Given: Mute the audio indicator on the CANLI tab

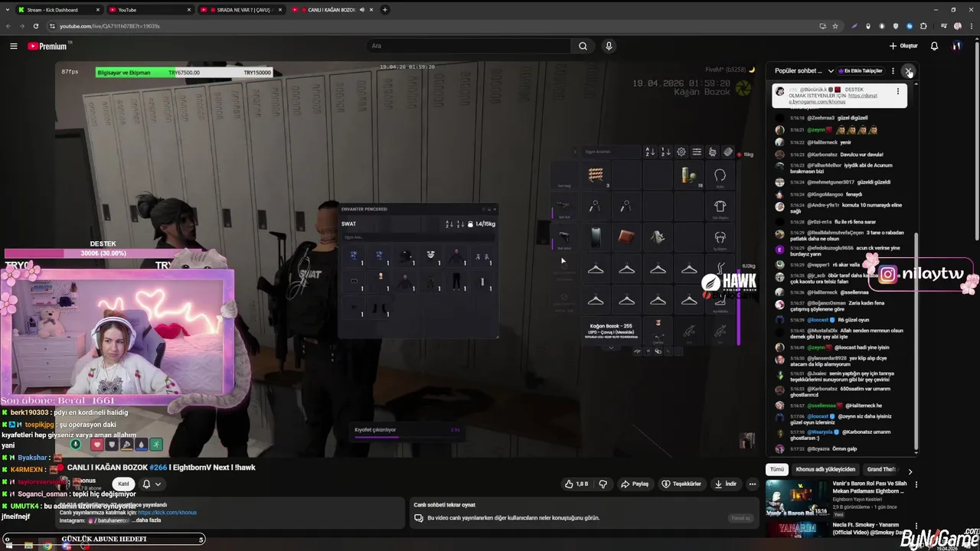Looking at the screenshot, I should coord(361,10).
